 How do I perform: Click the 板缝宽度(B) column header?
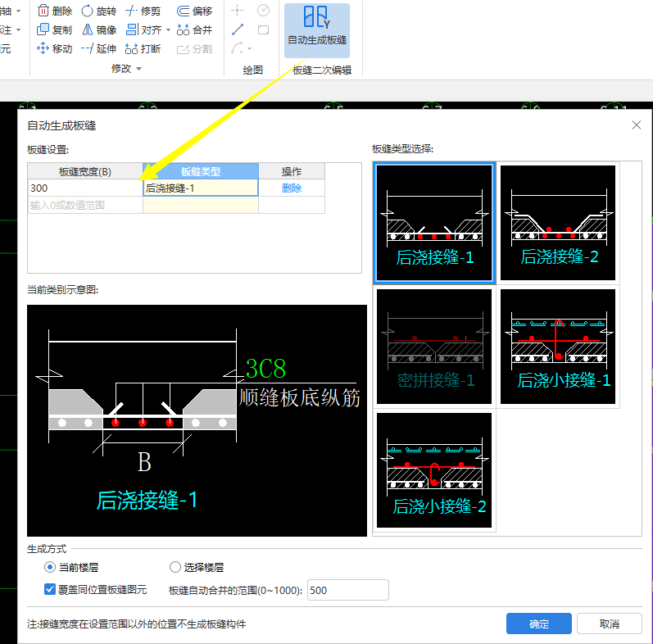point(85,171)
